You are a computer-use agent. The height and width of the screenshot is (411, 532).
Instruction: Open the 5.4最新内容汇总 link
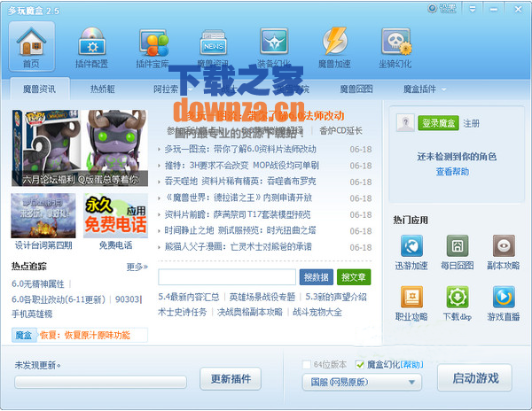(189, 297)
